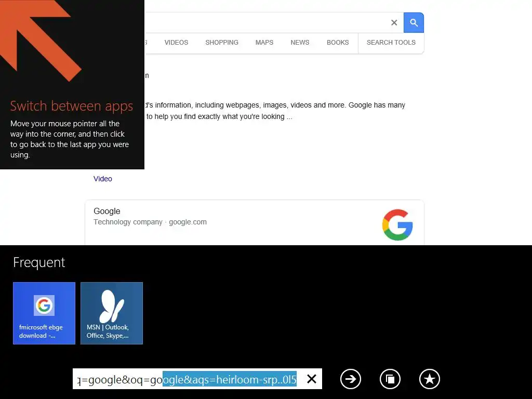Clear the address bar with X

[x=312, y=379]
